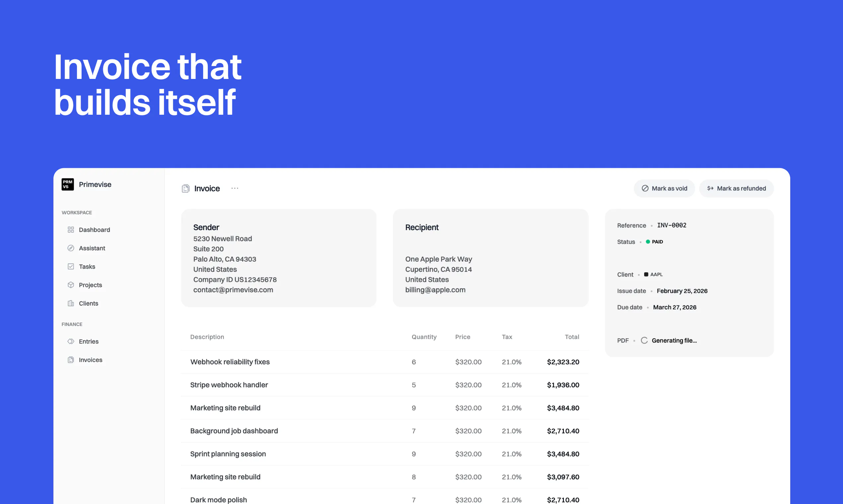Click total $1,936.00
The height and width of the screenshot is (504, 843).
[563, 385]
